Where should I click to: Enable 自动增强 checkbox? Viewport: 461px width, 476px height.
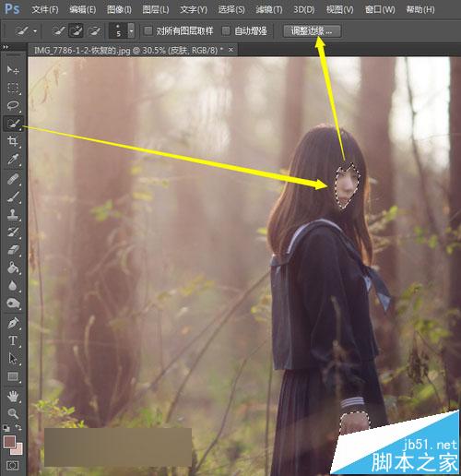[226, 30]
